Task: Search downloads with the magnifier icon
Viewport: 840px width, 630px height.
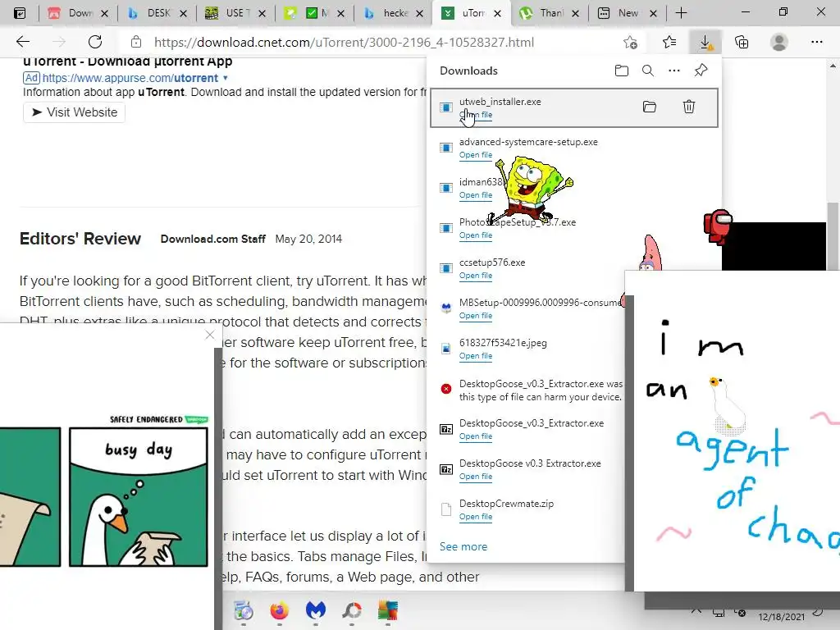Action: 648,71
